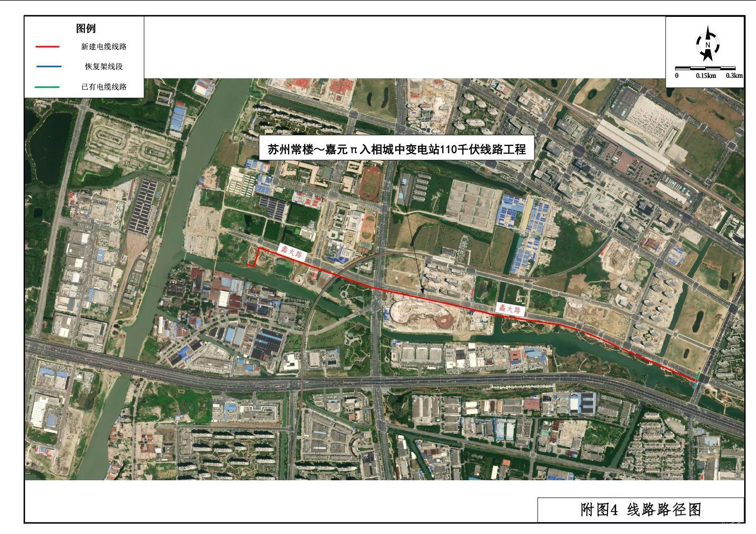Click the eastern 鑫太路 road label
The image size is (756, 534).
click(510, 309)
